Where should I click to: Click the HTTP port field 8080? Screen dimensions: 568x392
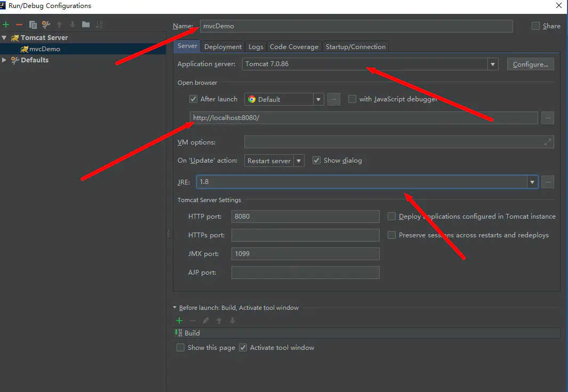[306, 217]
